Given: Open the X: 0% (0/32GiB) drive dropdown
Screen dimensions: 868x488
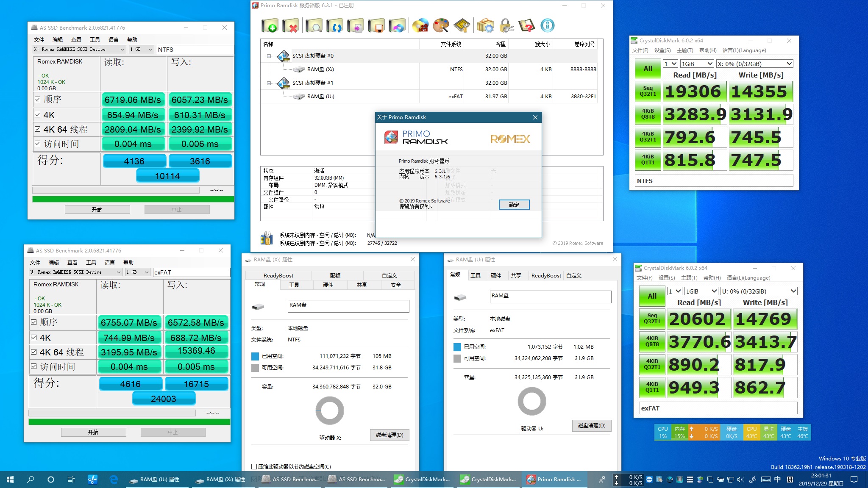Looking at the screenshot, I should pos(754,64).
